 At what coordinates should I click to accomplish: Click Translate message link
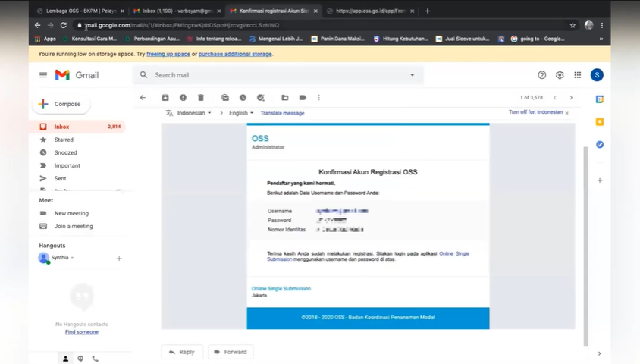coord(282,113)
